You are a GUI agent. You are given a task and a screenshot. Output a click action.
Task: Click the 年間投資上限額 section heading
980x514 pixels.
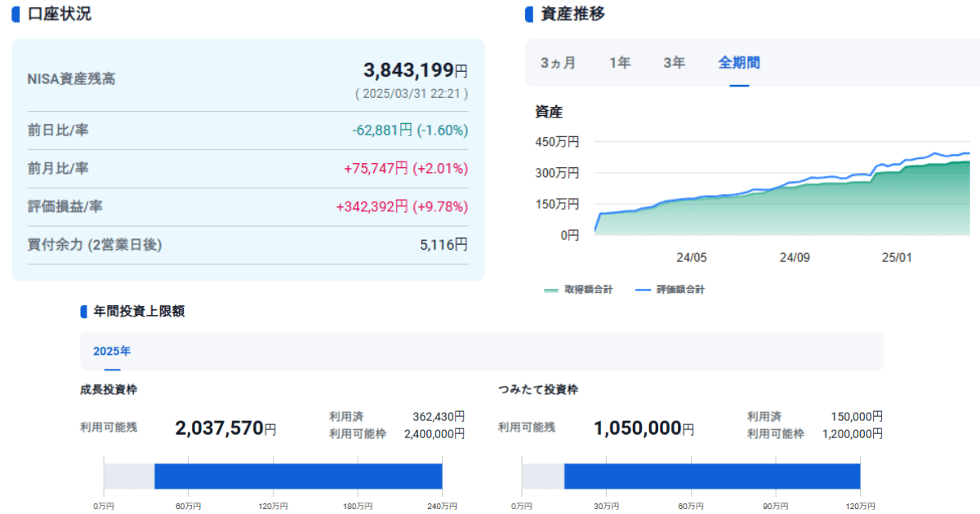coord(139,311)
